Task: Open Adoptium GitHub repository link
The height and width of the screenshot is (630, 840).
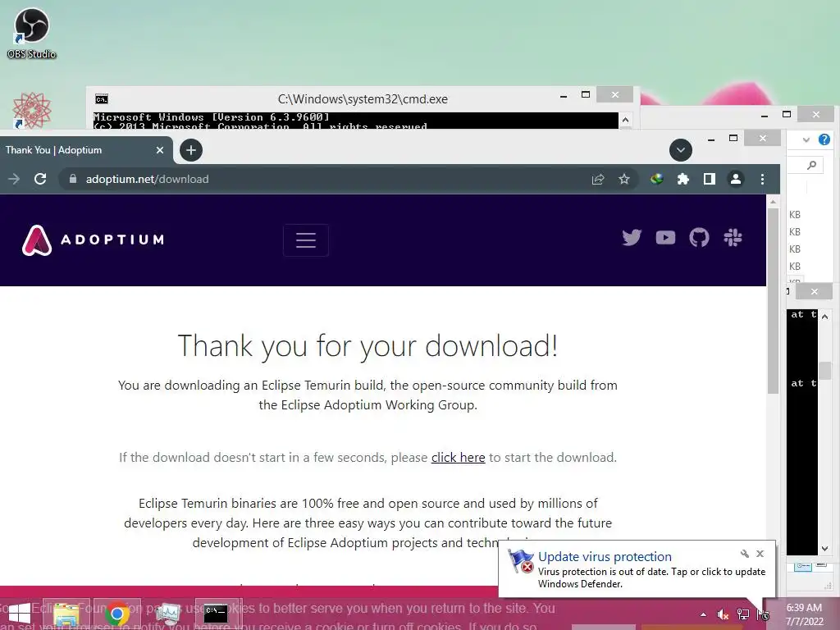Action: click(699, 237)
